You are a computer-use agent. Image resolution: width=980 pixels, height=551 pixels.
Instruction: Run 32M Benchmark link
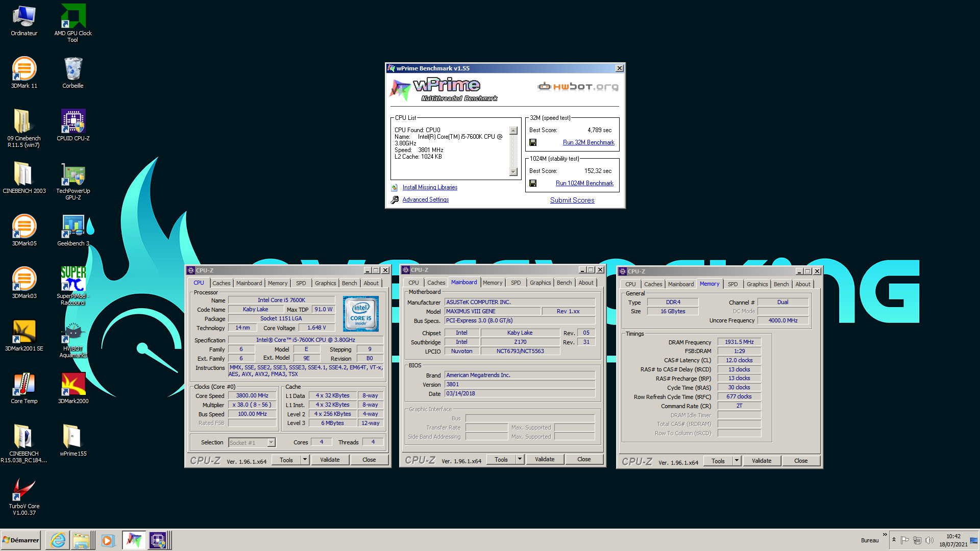pos(589,142)
